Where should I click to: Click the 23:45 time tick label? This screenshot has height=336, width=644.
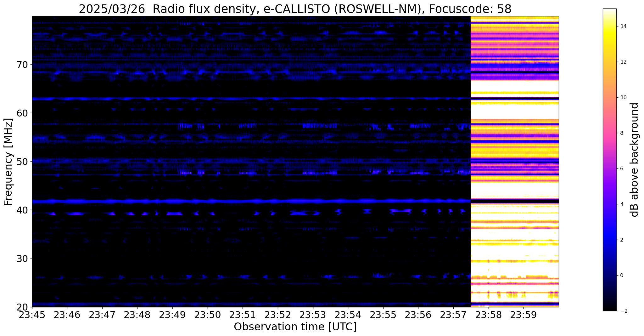[32, 315]
